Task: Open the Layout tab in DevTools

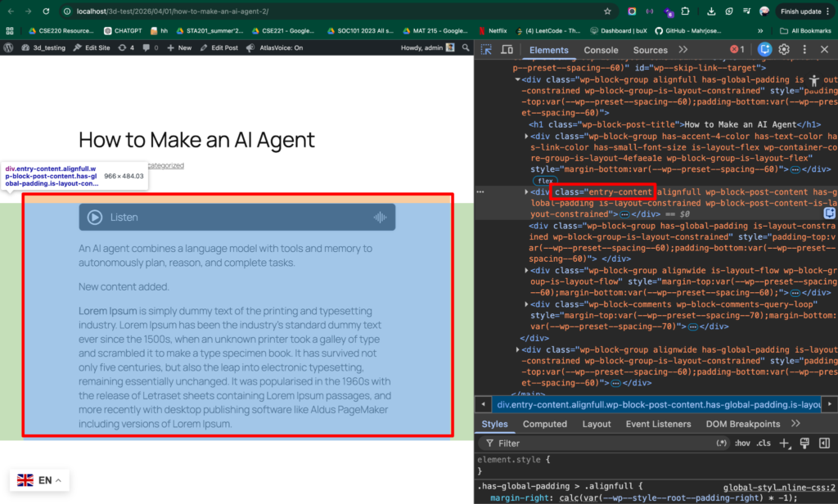Action: point(597,424)
